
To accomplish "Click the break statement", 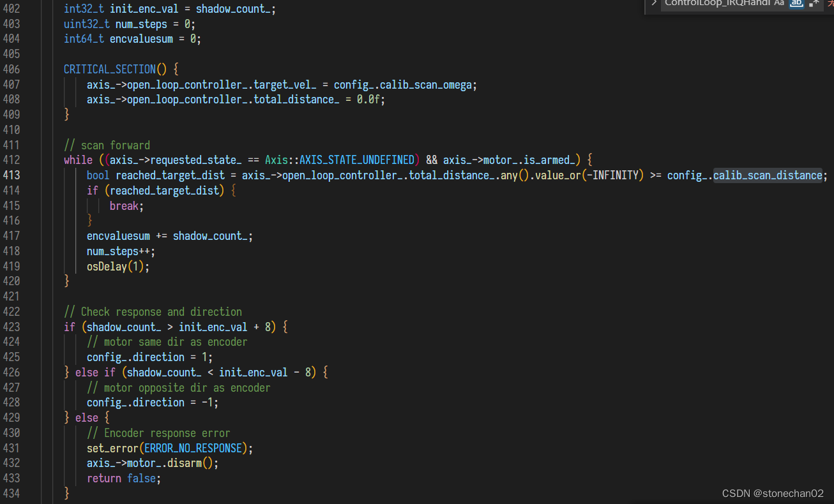I will (x=126, y=205).
